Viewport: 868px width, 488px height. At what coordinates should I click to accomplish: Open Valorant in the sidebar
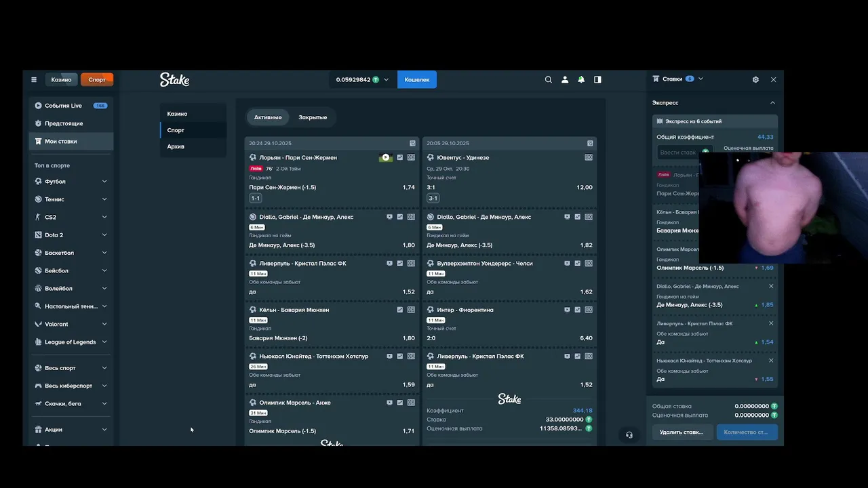pyautogui.click(x=71, y=324)
